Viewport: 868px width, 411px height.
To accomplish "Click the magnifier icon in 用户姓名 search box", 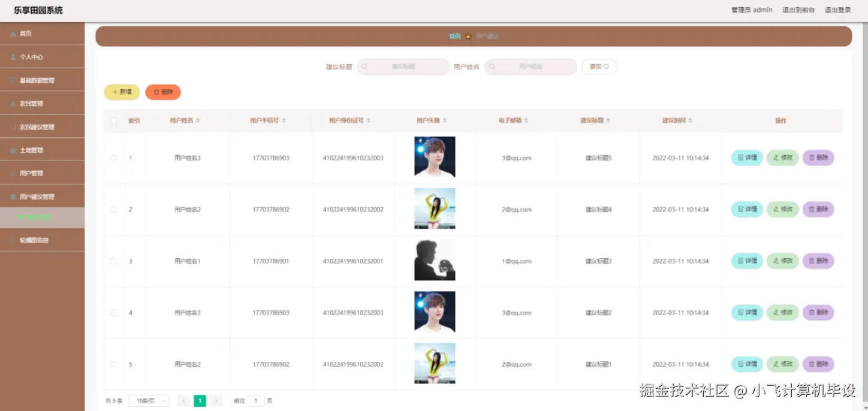I will coord(492,67).
